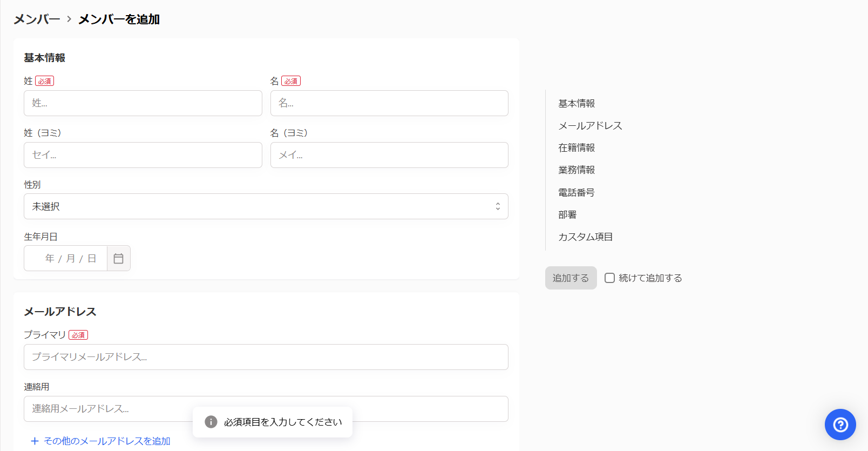Click the plus icon for その他のメールアドレスを追加
This screenshot has width=868, height=451.
coord(35,441)
